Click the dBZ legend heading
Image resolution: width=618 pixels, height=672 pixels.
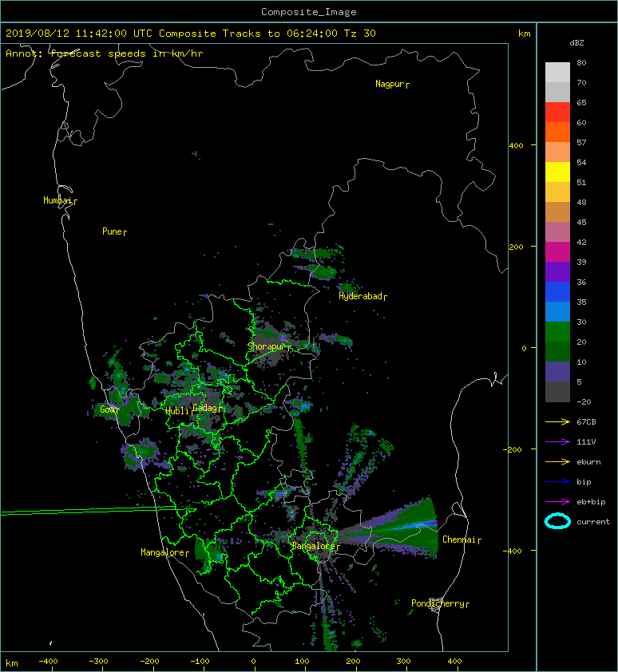[x=576, y=43]
